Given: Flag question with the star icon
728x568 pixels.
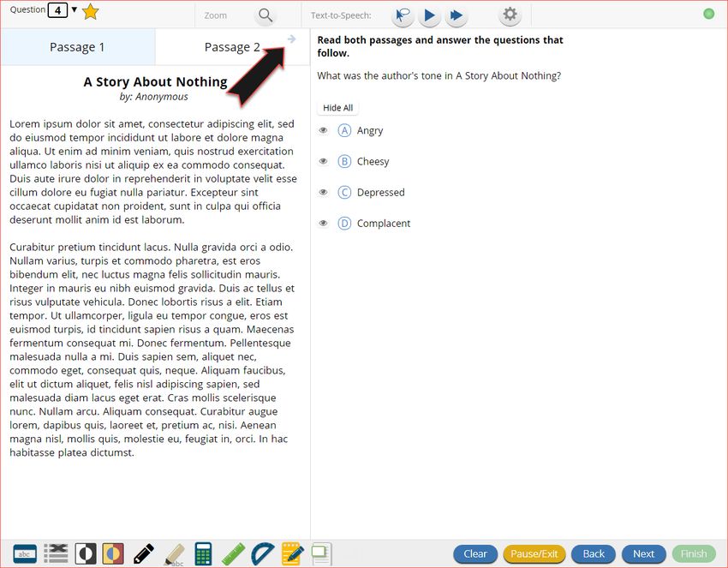Looking at the screenshot, I should [90, 12].
